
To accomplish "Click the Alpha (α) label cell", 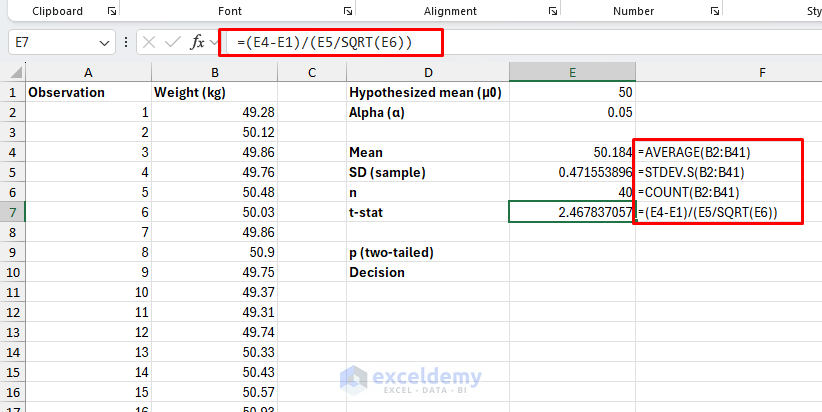I will (428, 113).
